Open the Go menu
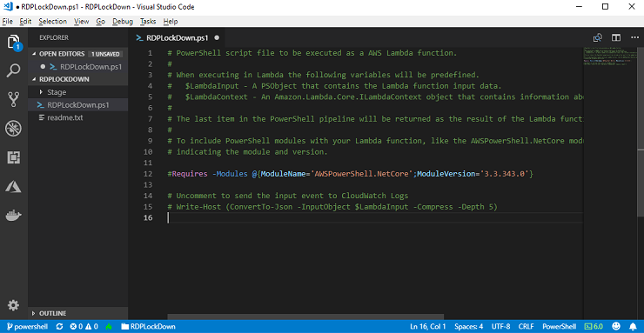This screenshot has width=644, height=333. tap(101, 22)
